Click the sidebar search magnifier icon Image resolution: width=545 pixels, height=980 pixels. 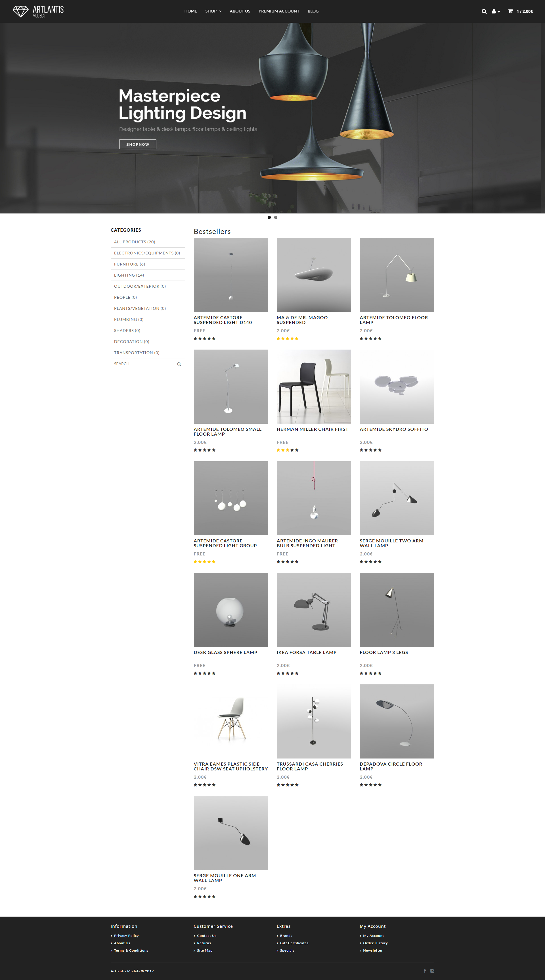pos(179,364)
